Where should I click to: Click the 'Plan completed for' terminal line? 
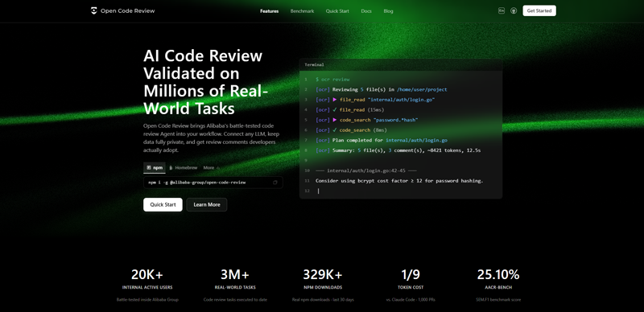coord(382,141)
